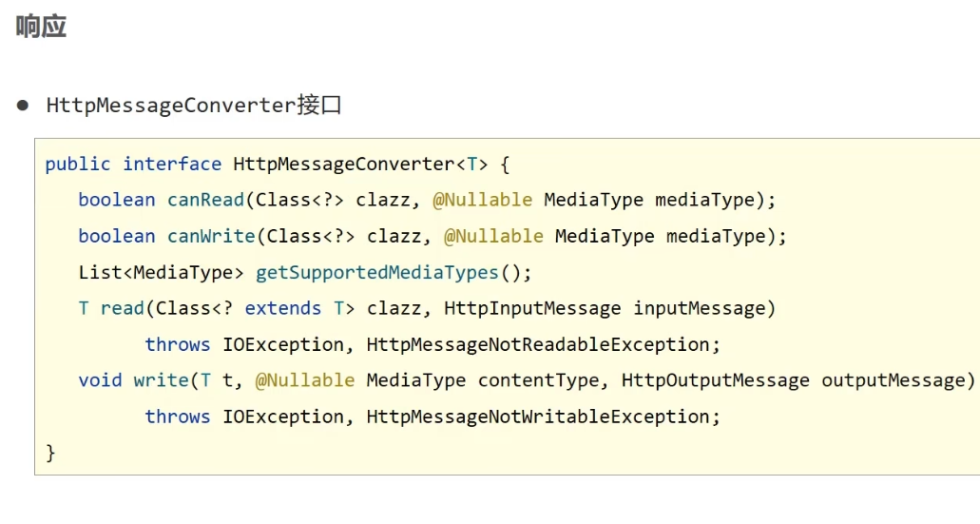
Task: Click the public keyword in the interface declaration
Action: coord(78,165)
